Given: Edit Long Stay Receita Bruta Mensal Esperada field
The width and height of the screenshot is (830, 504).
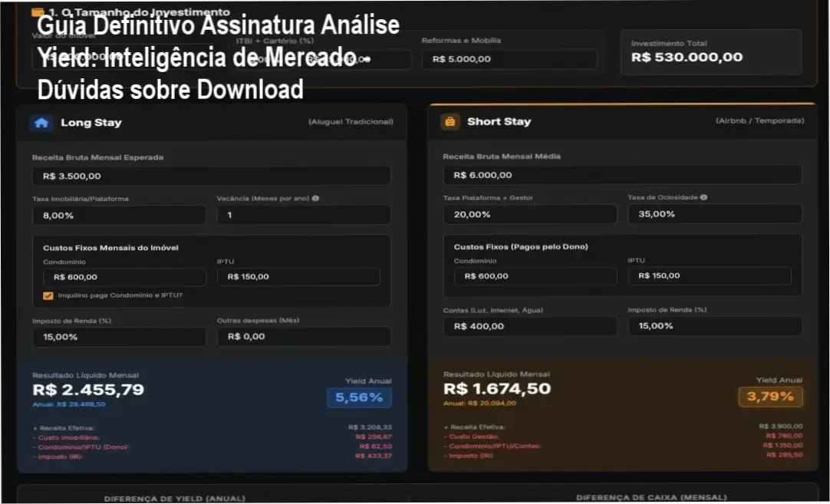Looking at the screenshot, I should tap(211, 176).
